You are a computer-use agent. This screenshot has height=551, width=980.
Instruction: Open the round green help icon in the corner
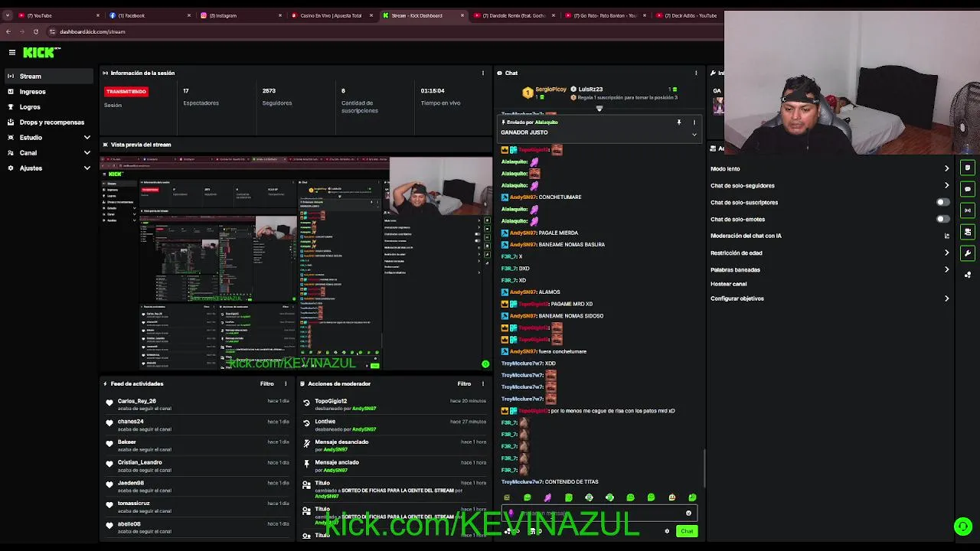pos(963,526)
